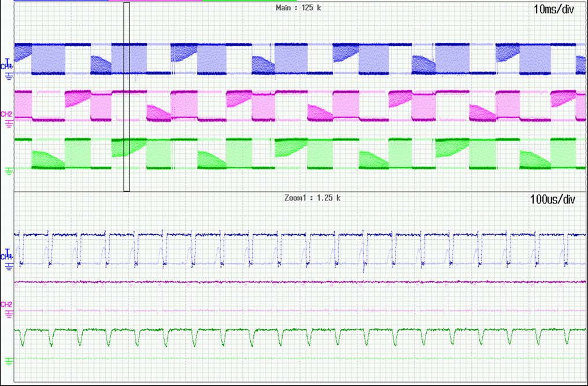Click the green ground marker in Main window
The image size is (588, 386).
click(x=8, y=170)
